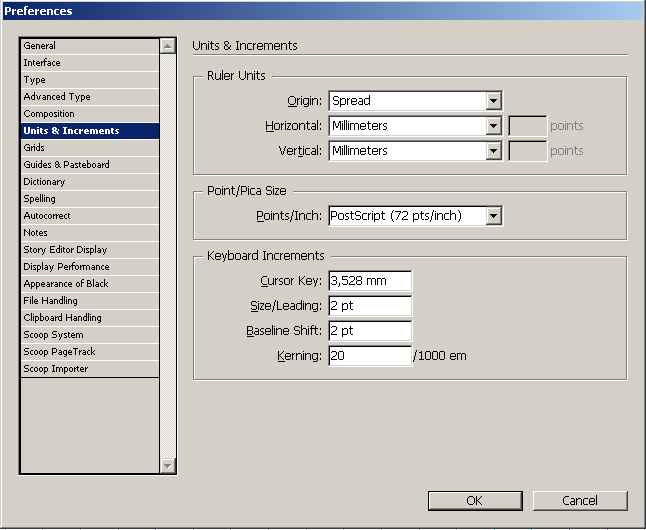This screenshot has height=530, width=646.
Task: Open the Points/Inch dropdown
Action: point(415,216)
